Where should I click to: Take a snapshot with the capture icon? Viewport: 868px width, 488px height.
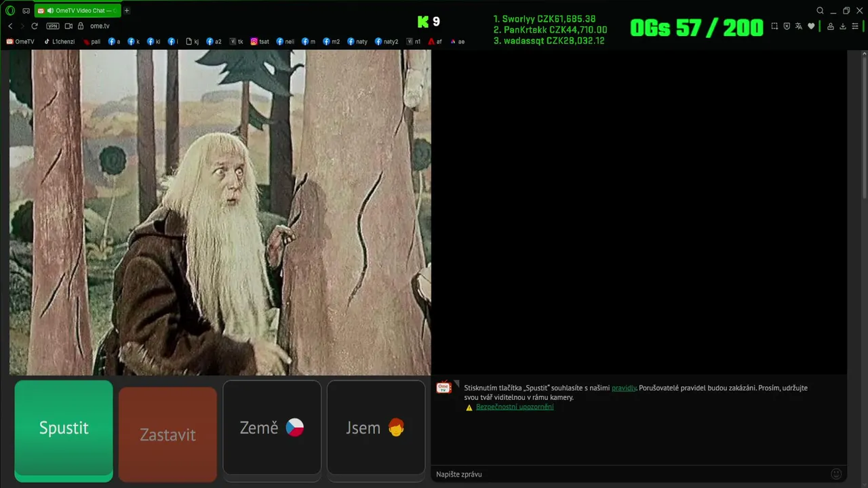click(775, 26)
